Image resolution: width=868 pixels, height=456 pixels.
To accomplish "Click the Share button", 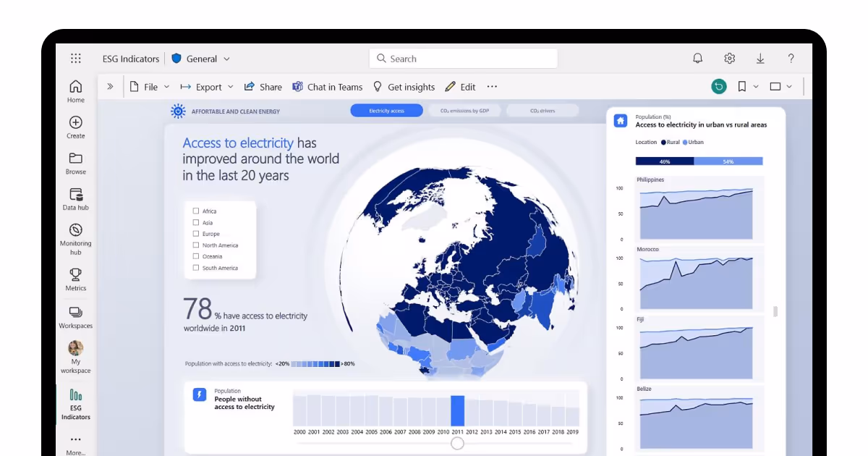I will (x=263, y=86).
